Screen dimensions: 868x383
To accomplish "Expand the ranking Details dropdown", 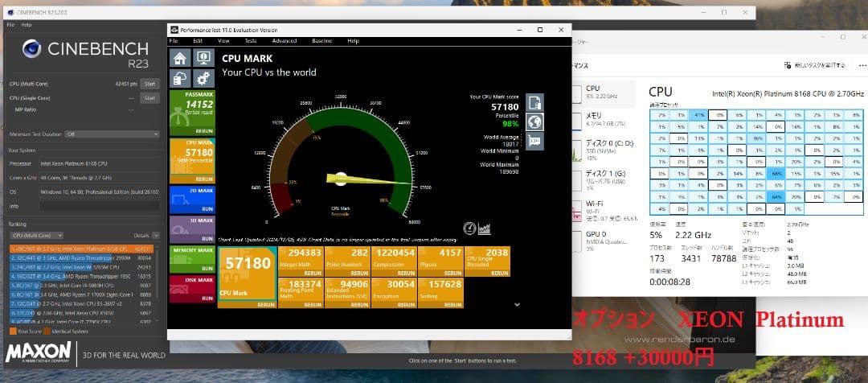I will (144, 235).
